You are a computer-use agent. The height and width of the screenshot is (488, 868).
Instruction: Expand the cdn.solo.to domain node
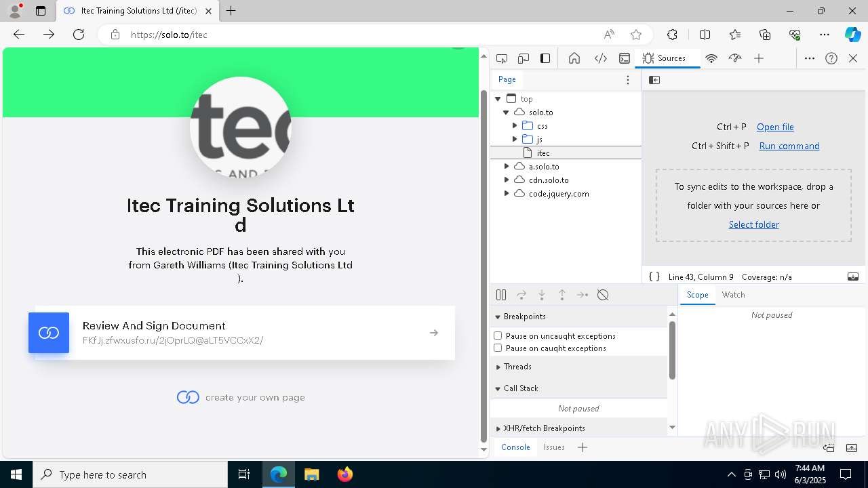coord(507,180)
